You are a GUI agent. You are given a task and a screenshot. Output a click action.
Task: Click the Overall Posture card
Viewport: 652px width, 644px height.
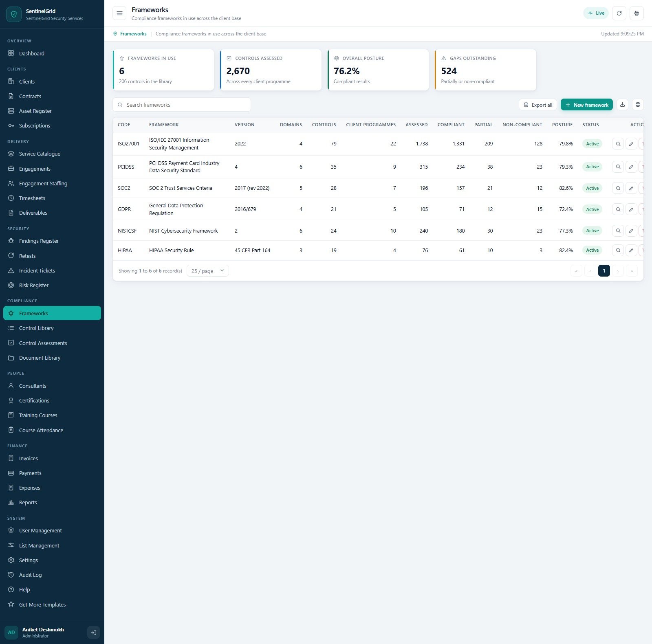(x=378, y=70)
